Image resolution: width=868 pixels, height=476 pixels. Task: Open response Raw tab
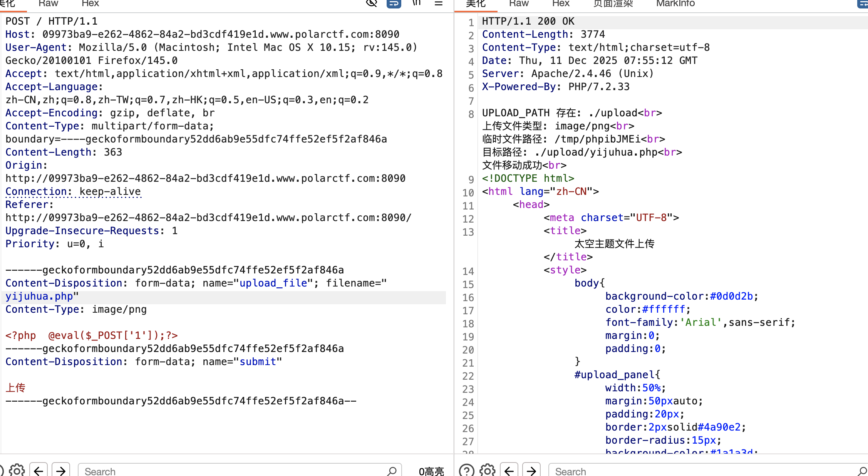(x=519, y=3)
